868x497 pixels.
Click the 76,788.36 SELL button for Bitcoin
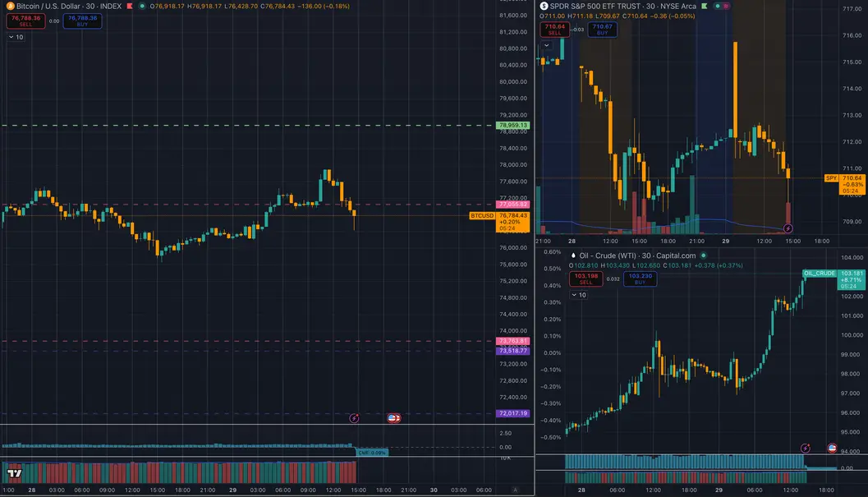click(x=25, y=21)
